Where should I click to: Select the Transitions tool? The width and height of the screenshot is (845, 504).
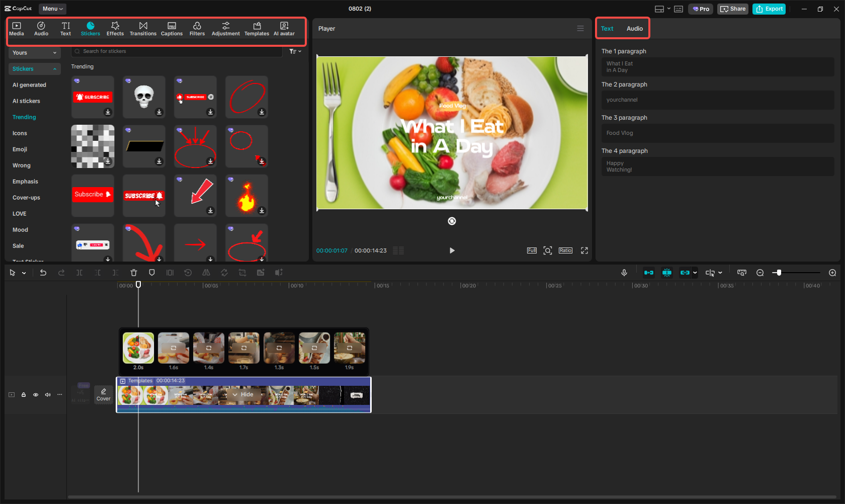(143, 28)
